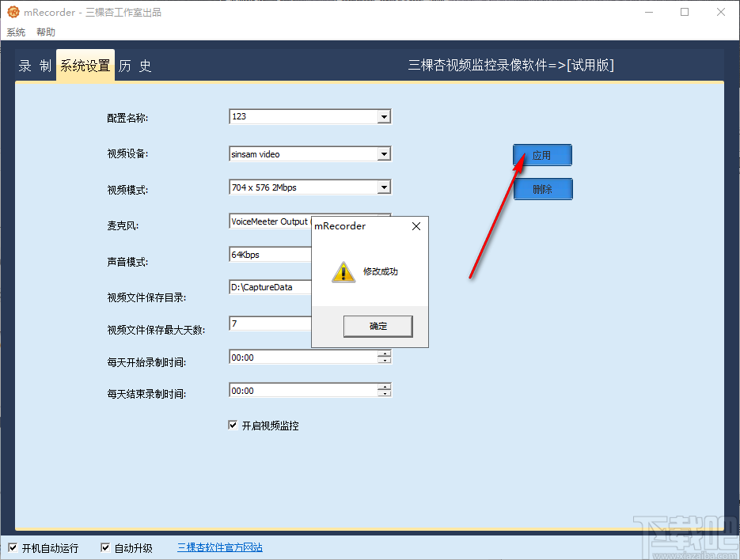Click the 应用 button
The height and width of the screenshot is (560, 740).
542,155
